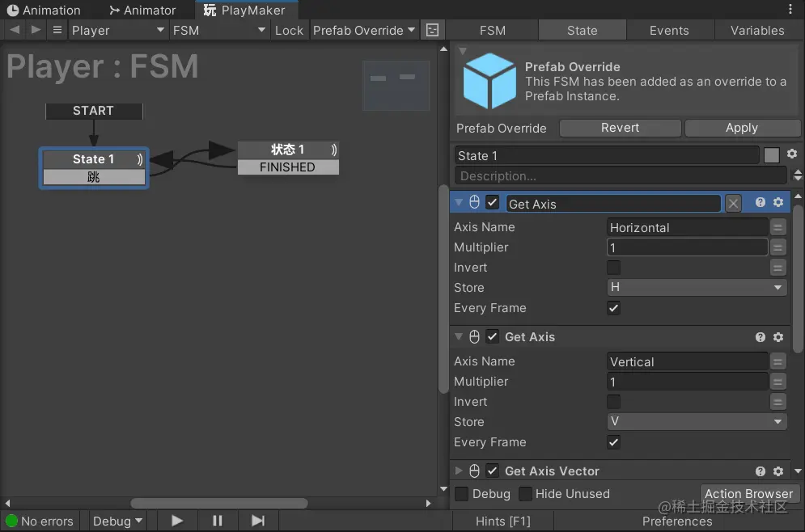
Task: Open the Events inspector tab
Action: coord(669,30)
